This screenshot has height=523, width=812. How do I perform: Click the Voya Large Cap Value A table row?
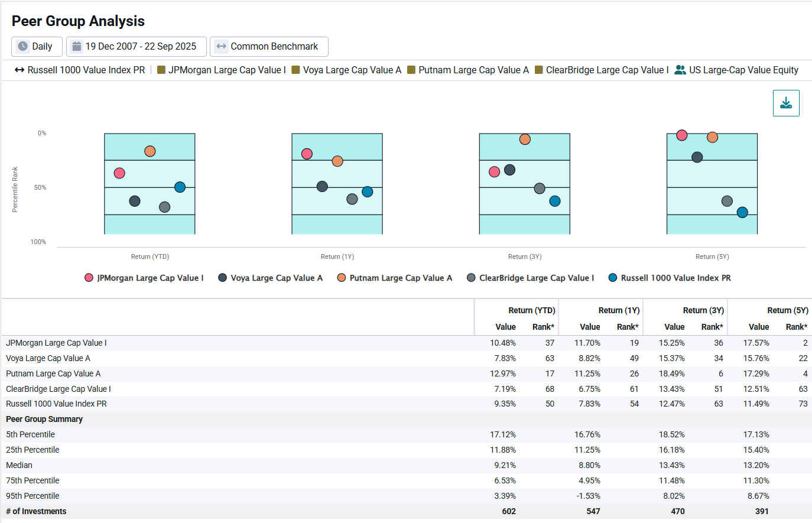pos(48,358)
